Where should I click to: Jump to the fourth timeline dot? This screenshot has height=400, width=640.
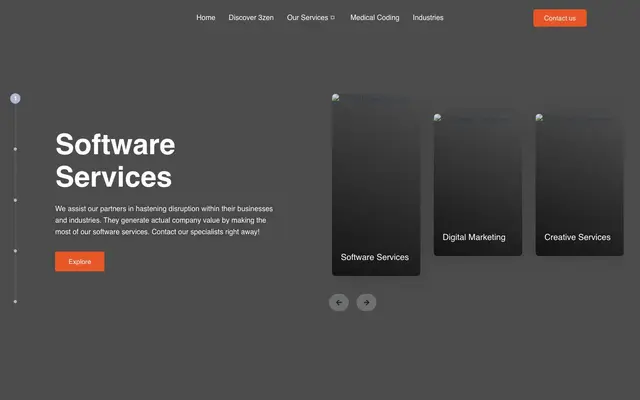tap(15, 251)
